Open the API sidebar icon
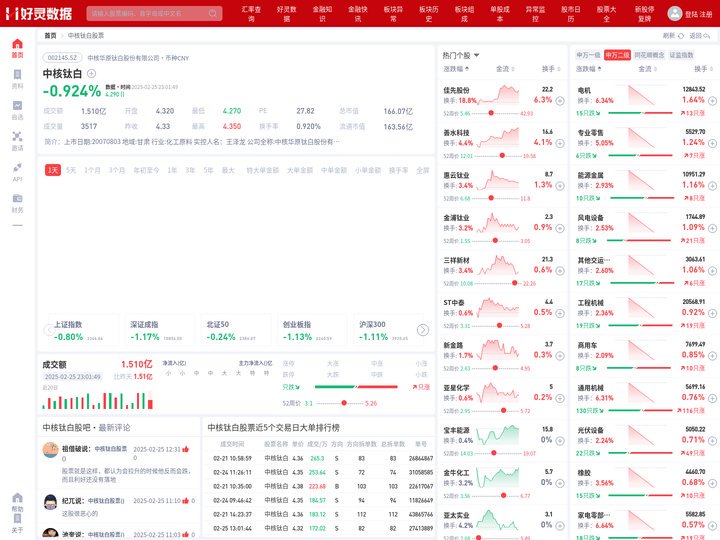720x540 pixels. tap(17, 172)
